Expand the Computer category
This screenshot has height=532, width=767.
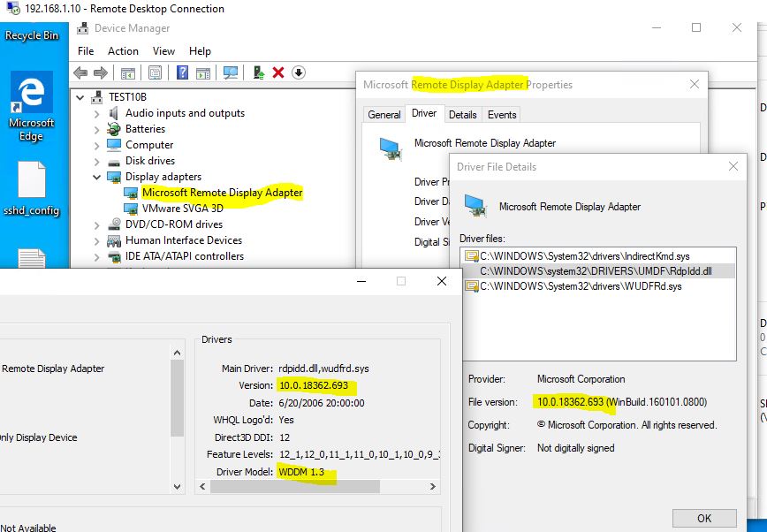tap(97, 145)
